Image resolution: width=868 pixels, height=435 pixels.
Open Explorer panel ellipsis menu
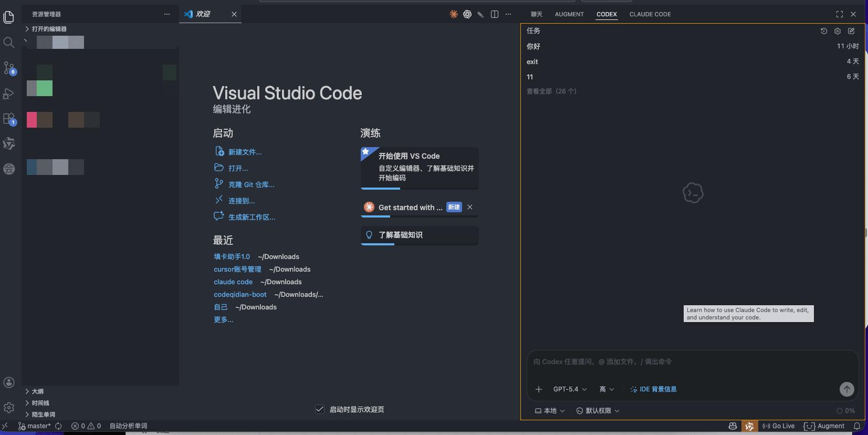(167, 14)
